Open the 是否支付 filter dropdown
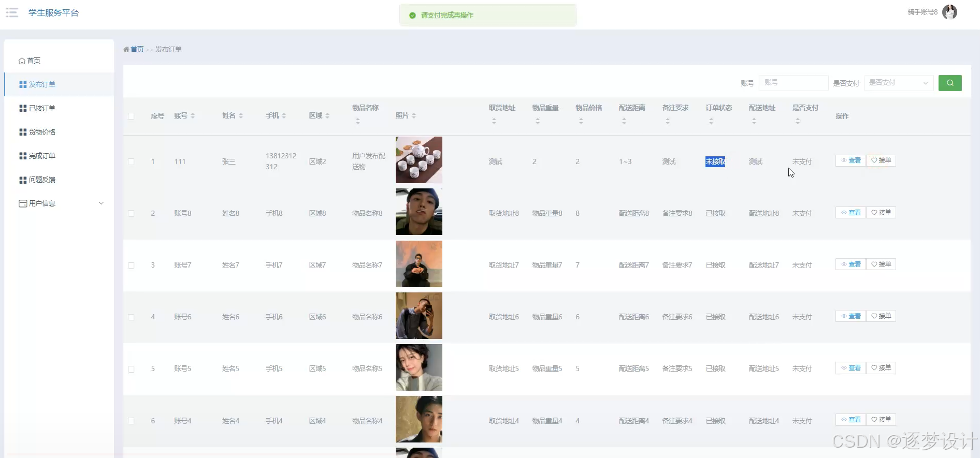This screenshot has width=980, height=458. coord(899,83)
